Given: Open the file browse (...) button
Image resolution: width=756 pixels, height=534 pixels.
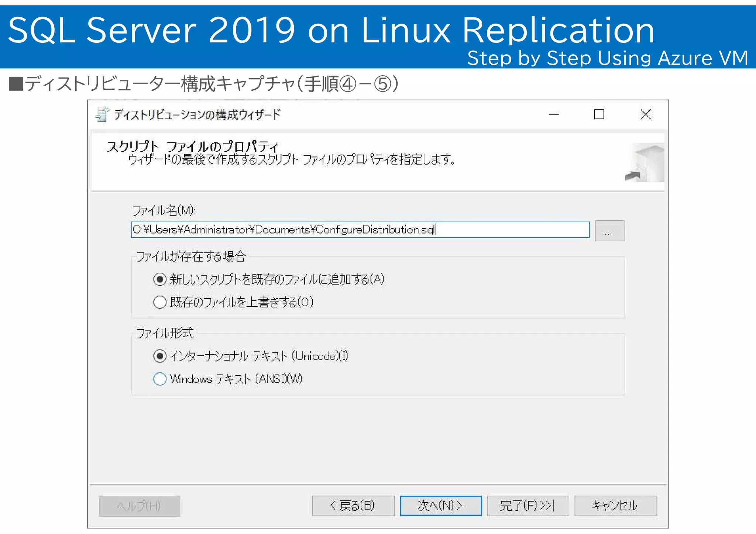Looking at the screenshot, I should [x=609, y=231].
